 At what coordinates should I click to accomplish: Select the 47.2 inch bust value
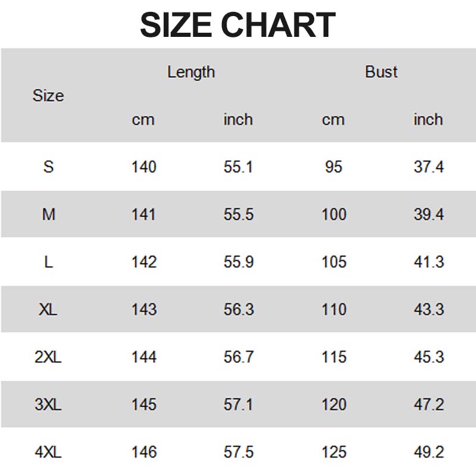point(429,405)
